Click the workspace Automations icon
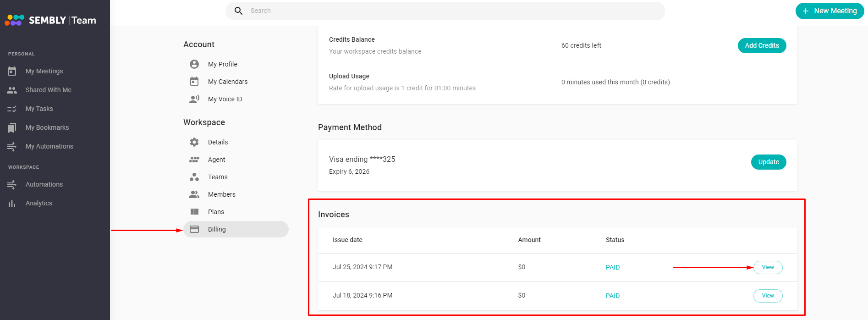This screenshot has width=868, height=320. pyautogui.click(x=12, y=184)
